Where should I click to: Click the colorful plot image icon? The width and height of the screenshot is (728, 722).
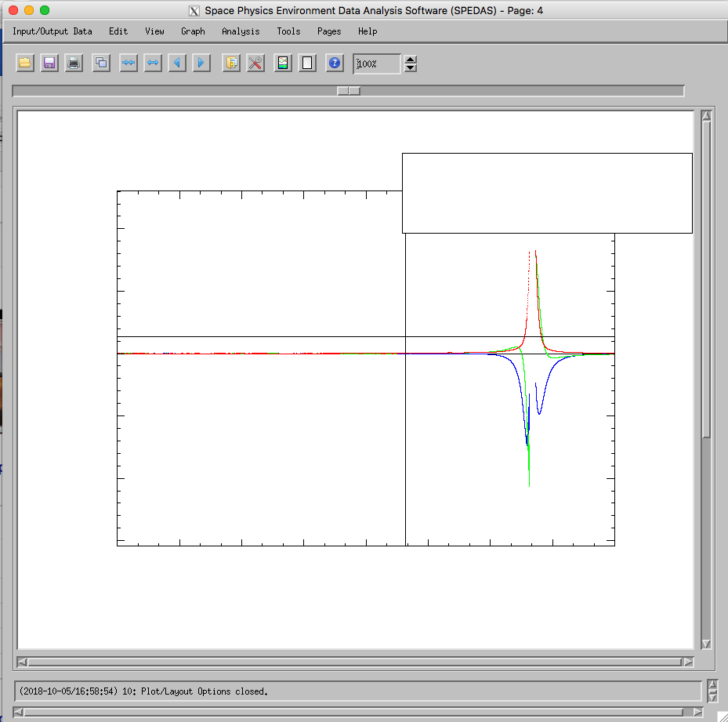pos(283,63)
